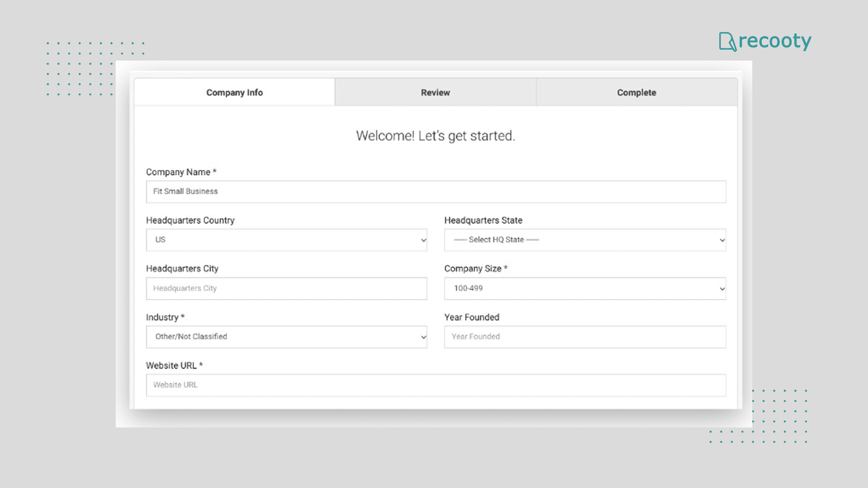Click the Industry field label
This screenshot has width=868, height=488.
(162, 317)
